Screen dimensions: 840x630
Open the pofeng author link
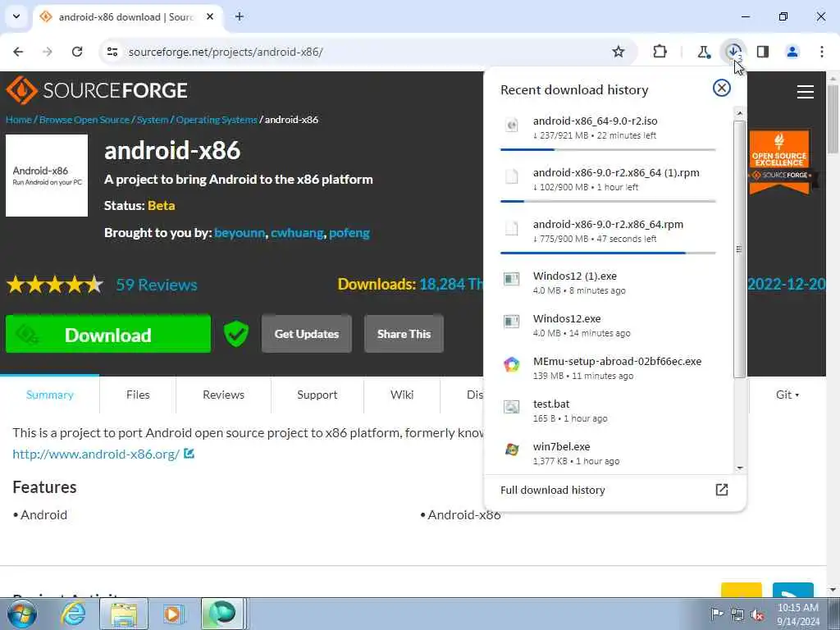point(349,232)
